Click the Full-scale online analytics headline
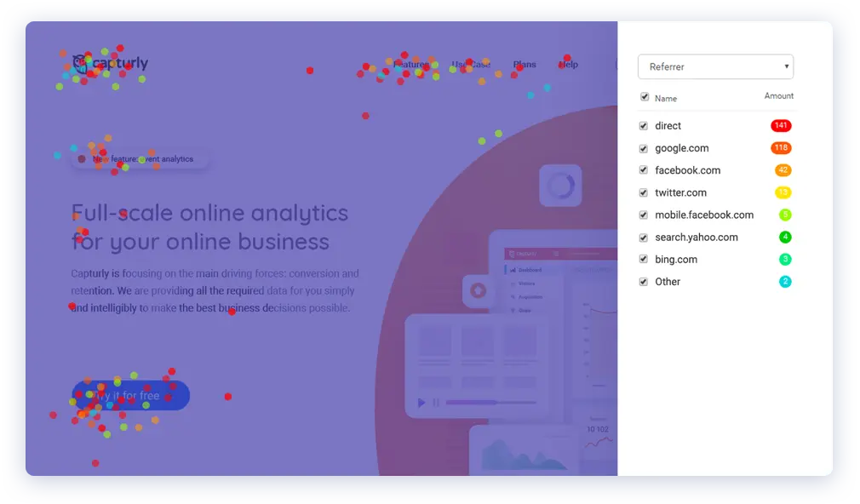The height and width of the screenshot is (504, 860). coord(209,227)
